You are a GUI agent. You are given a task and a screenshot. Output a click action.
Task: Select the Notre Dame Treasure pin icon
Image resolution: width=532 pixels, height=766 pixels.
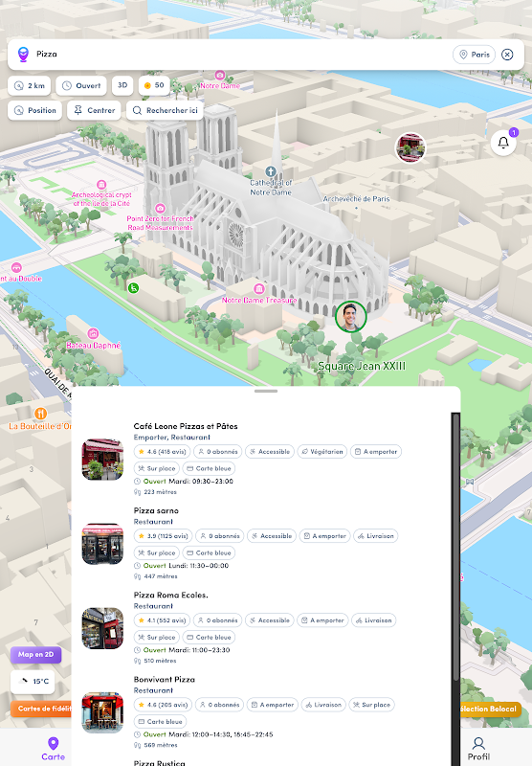click(259, 289)
